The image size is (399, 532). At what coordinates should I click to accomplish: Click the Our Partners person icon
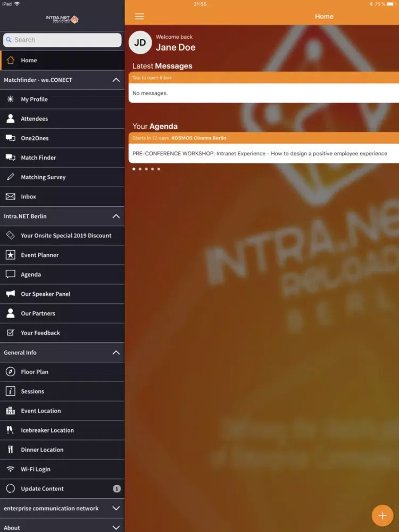[11, 313]
